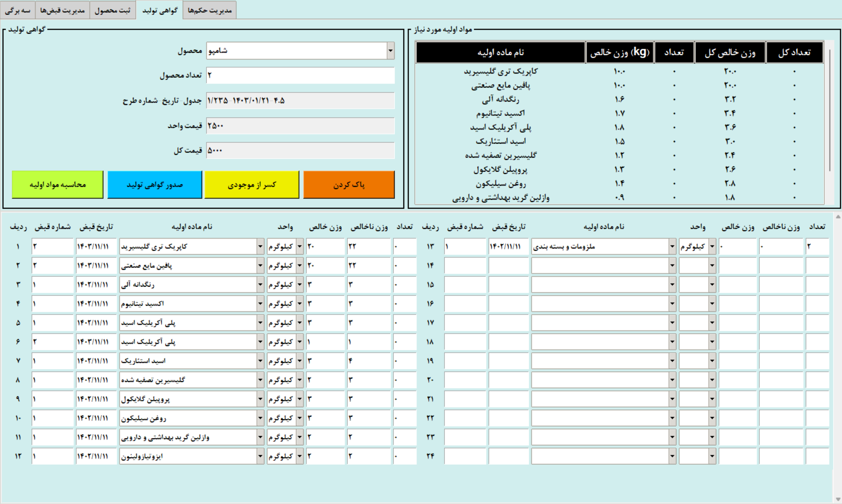This screenshot has height=504, width=842.
Task: Click the receipt date field in row ۲
Action: (x=96, y=265)
